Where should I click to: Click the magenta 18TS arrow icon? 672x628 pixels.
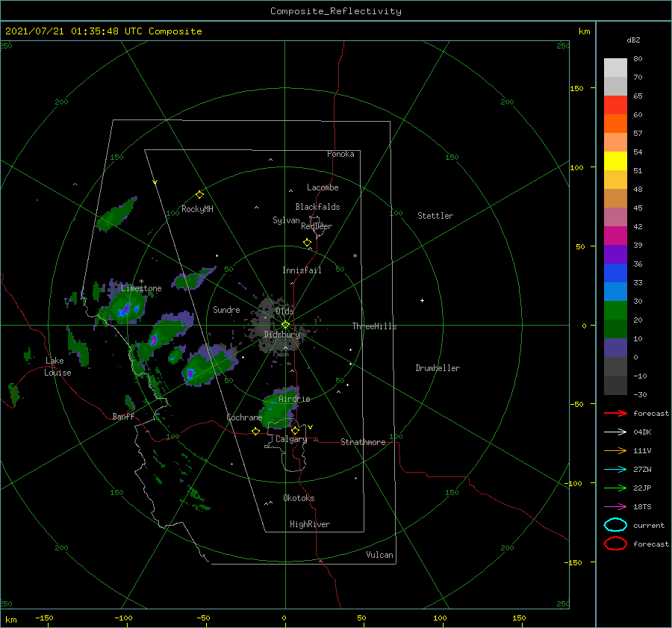point(615,507)
